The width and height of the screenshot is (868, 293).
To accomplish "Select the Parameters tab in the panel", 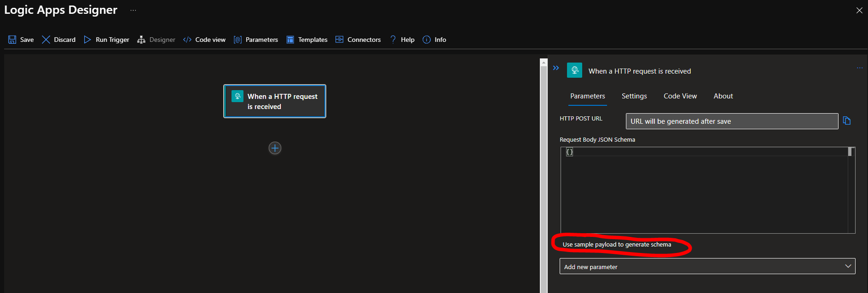I will [588, 96].
